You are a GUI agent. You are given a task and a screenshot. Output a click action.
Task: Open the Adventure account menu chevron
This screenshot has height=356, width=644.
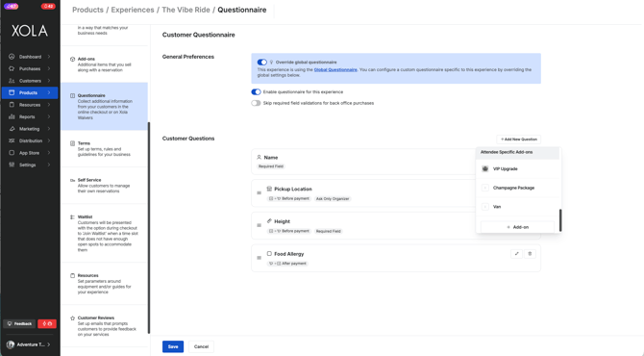[49, 344]
